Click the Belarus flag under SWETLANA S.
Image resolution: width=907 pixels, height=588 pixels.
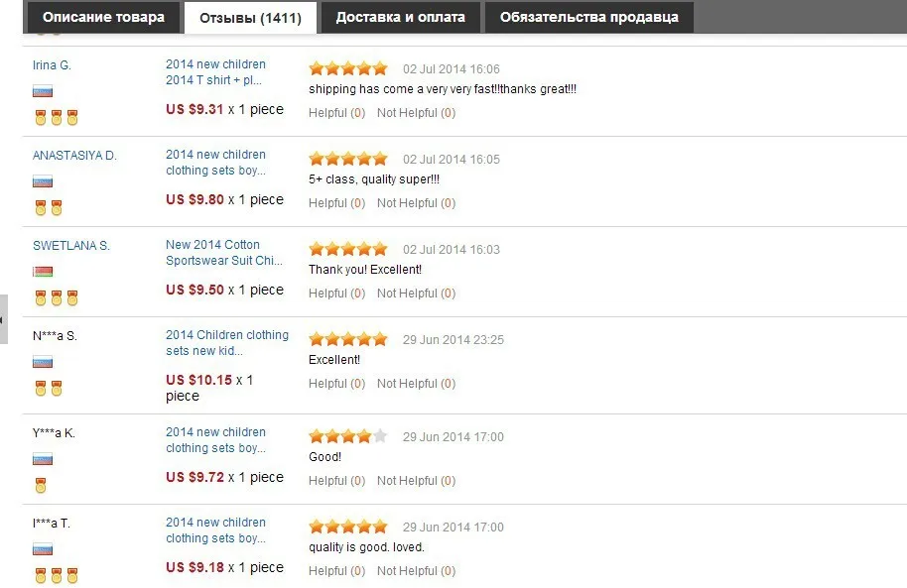point(43,272)
